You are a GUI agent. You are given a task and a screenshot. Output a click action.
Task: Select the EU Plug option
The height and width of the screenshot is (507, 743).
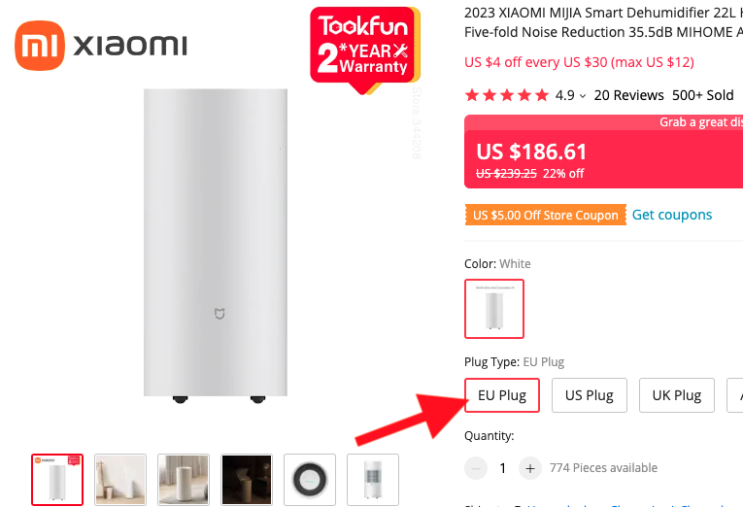[502, 395]
